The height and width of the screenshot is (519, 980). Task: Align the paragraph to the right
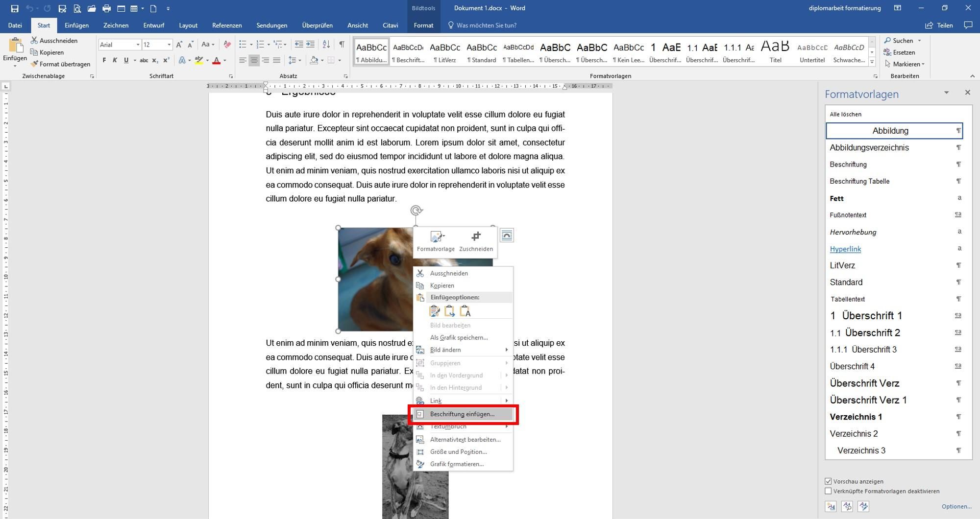point(265,60)
